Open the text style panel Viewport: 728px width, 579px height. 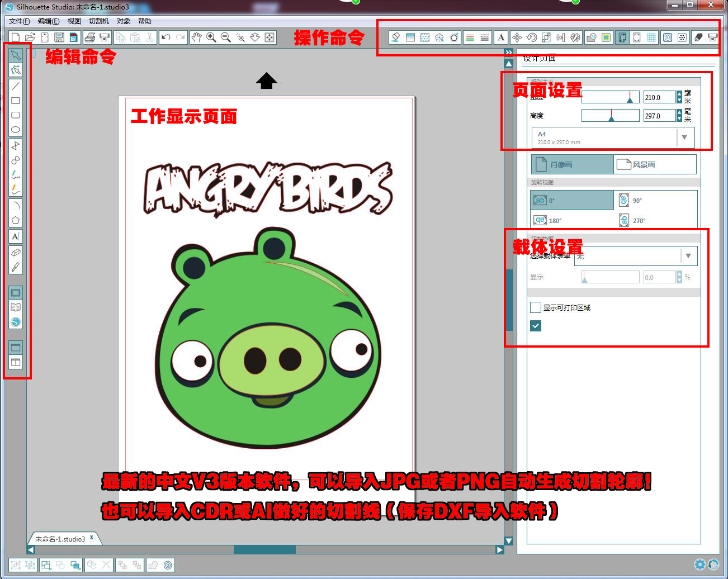point(501,37)
